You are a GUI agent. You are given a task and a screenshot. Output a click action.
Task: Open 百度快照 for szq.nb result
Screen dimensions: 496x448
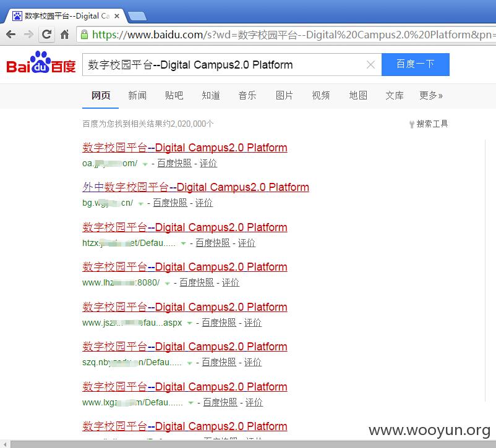pos(218,362)
